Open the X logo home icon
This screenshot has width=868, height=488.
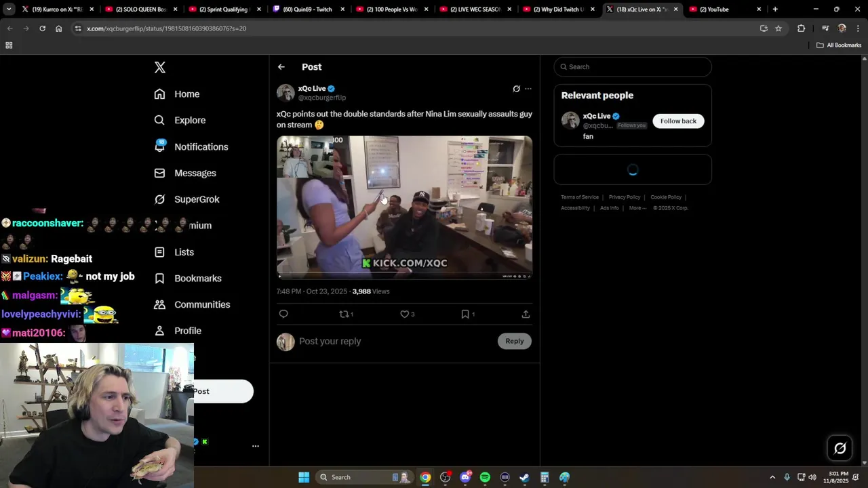point(160,67)
